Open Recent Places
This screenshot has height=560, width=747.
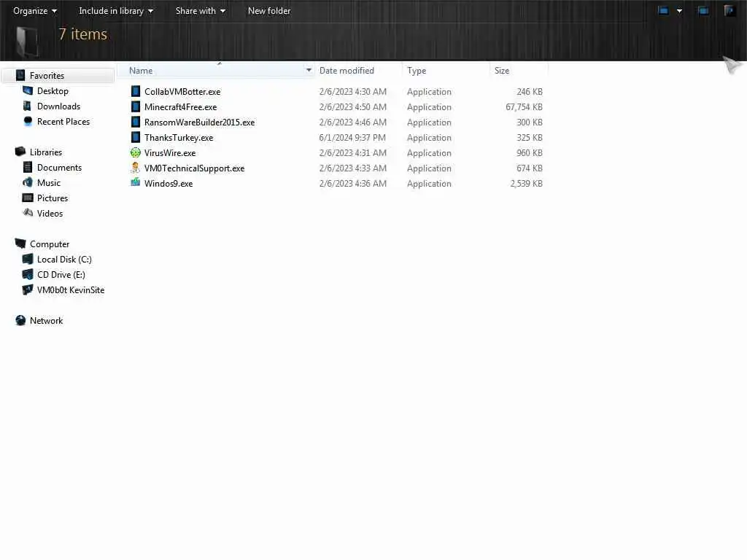63,122
